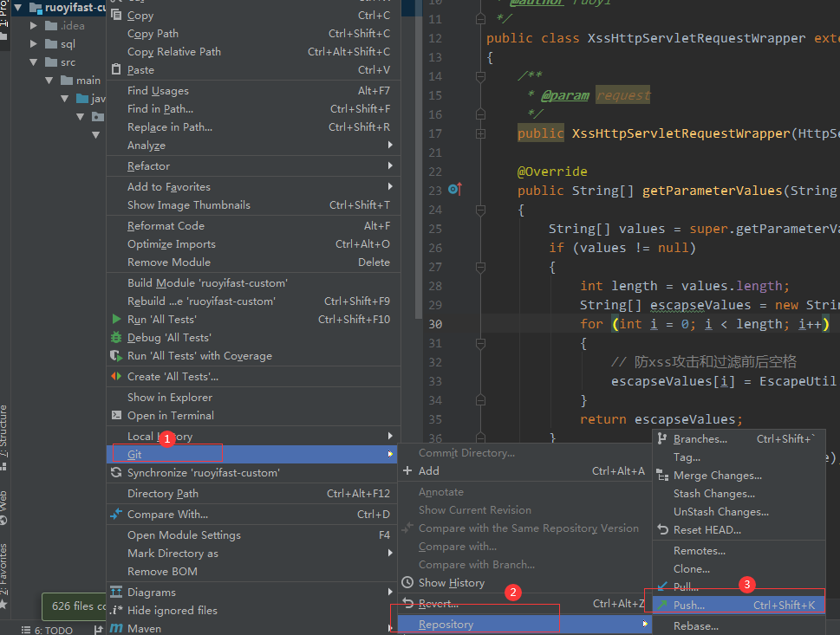Screen dimensions: 840x635
Task: Select Find Usages
Action: tap(253, 90)
